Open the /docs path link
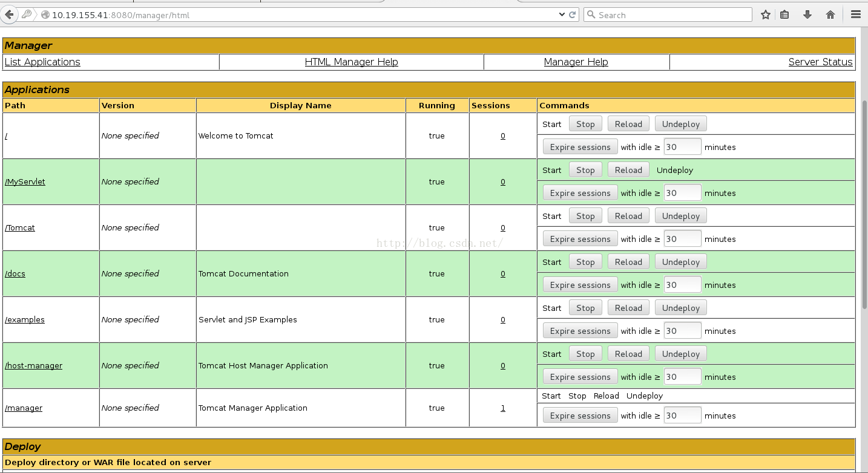 15,274
